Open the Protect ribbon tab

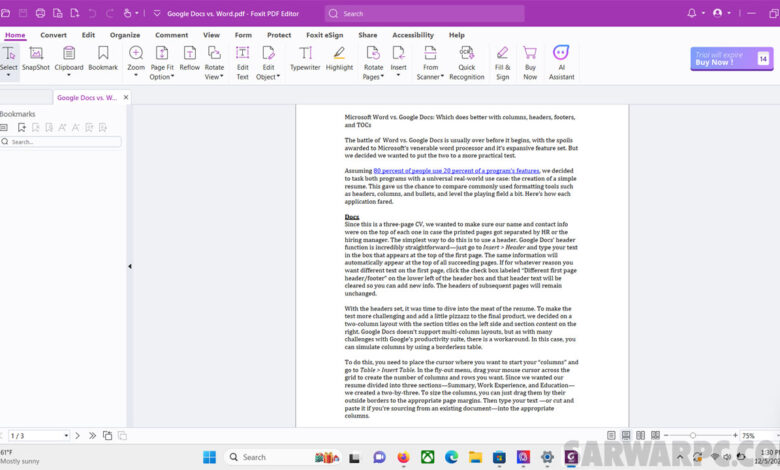coord(279,35)
